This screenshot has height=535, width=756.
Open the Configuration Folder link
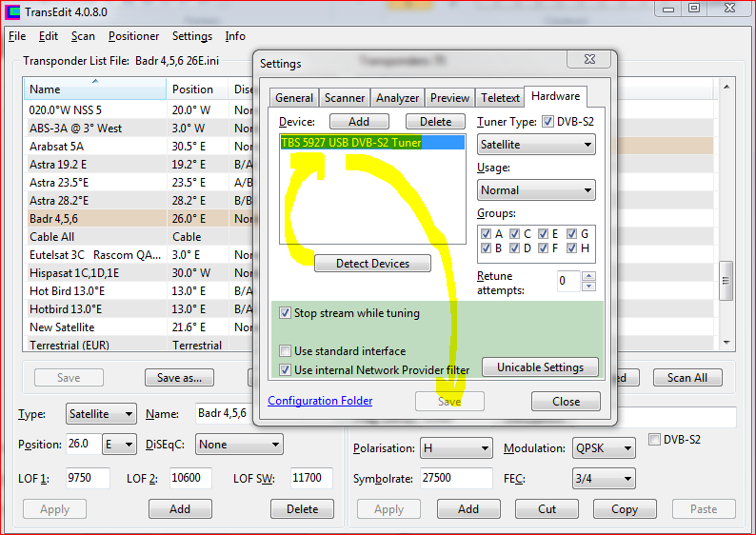[320, 402]
